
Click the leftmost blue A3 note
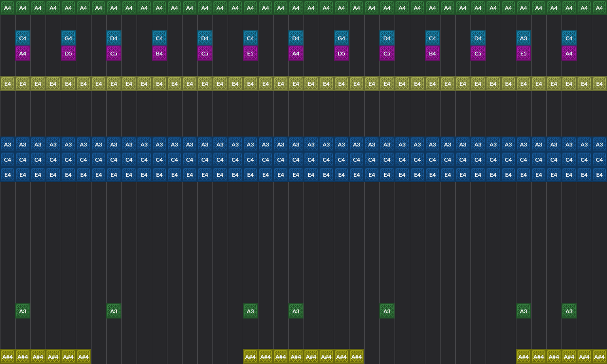(7, 145)
